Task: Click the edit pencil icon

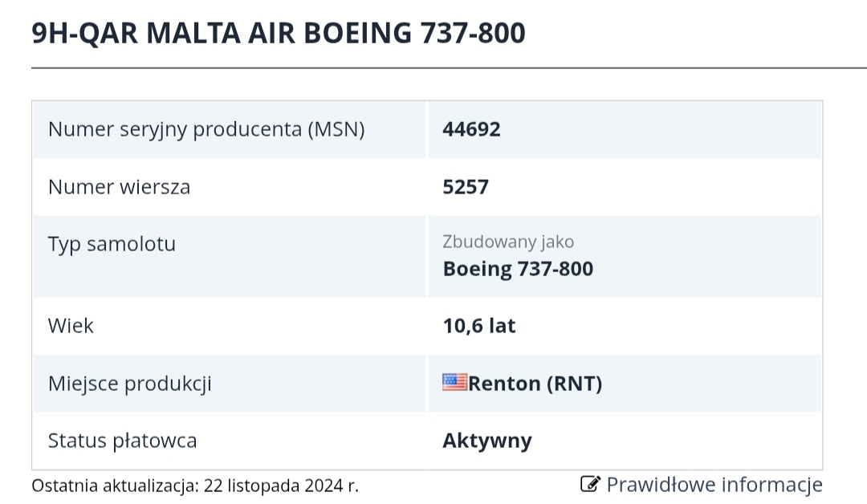Action: [590, 484]
